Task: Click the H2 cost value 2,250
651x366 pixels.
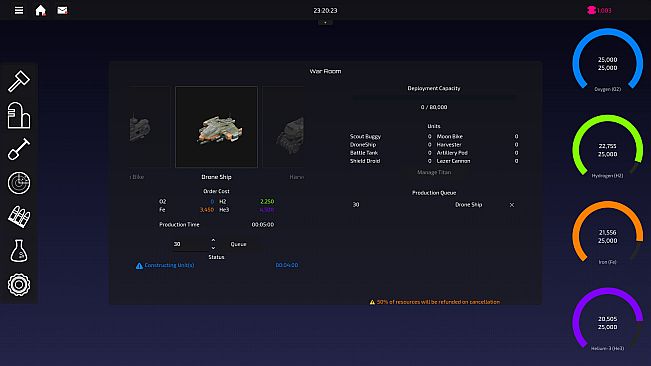Action: (x=267, y=202)
